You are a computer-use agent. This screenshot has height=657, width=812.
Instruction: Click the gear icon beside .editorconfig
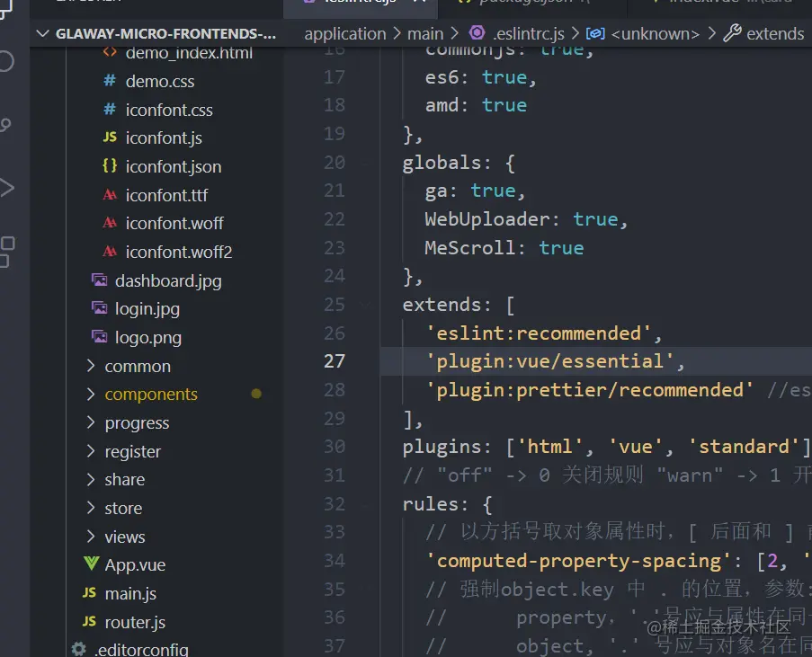(79, 649)
